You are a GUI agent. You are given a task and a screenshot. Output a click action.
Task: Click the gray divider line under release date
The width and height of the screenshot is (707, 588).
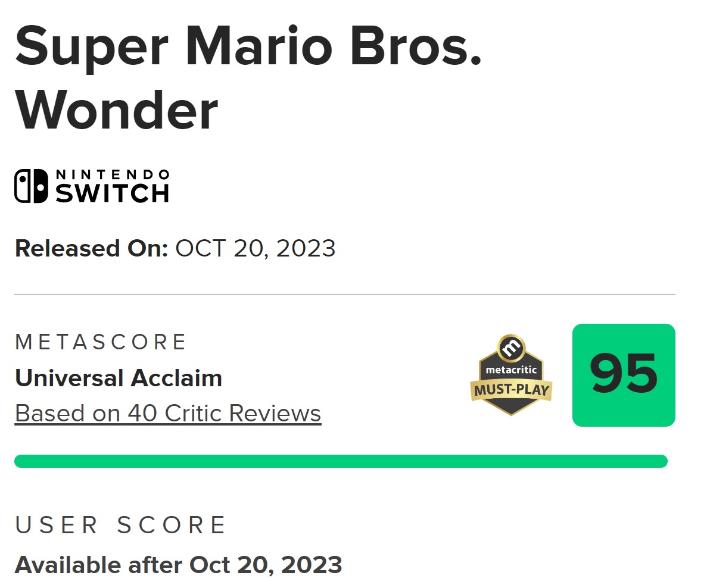(x=345, y=295)
